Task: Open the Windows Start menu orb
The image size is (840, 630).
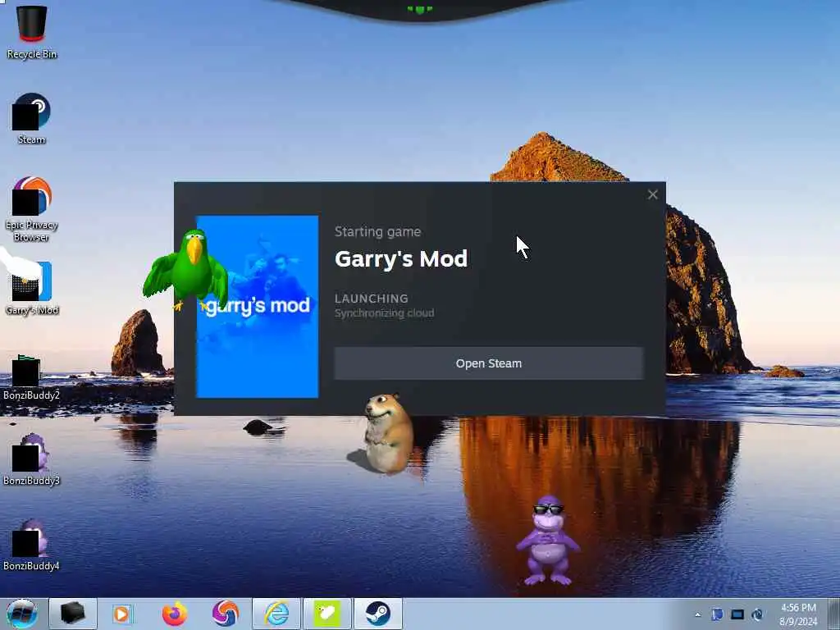Action: (22, 614)
